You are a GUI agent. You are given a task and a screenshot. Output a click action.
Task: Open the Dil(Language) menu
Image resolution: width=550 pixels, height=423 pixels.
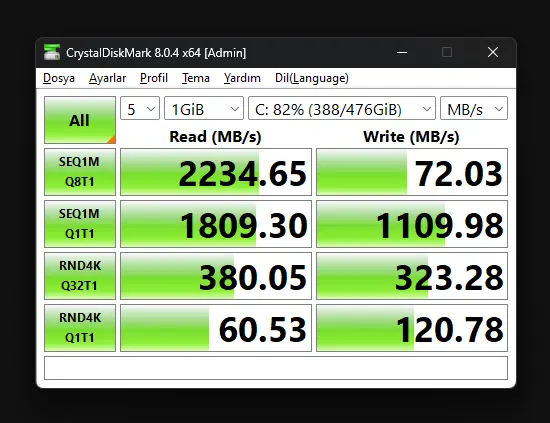click(311, 78)
